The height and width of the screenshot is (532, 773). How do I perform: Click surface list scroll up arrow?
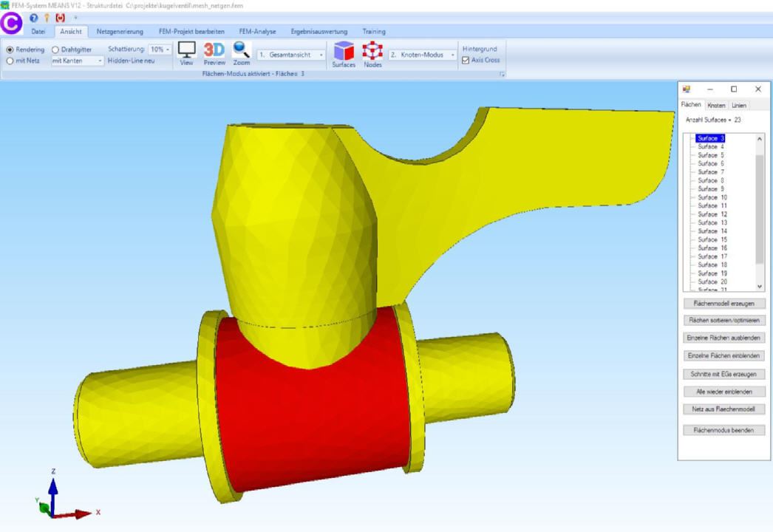pyautogui.click(x=760, y=139)
